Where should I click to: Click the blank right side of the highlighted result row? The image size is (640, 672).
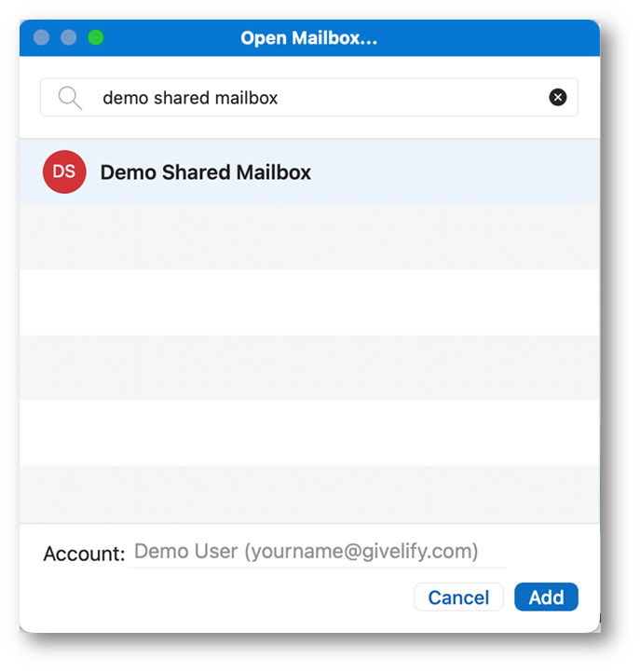click(454, 171)
